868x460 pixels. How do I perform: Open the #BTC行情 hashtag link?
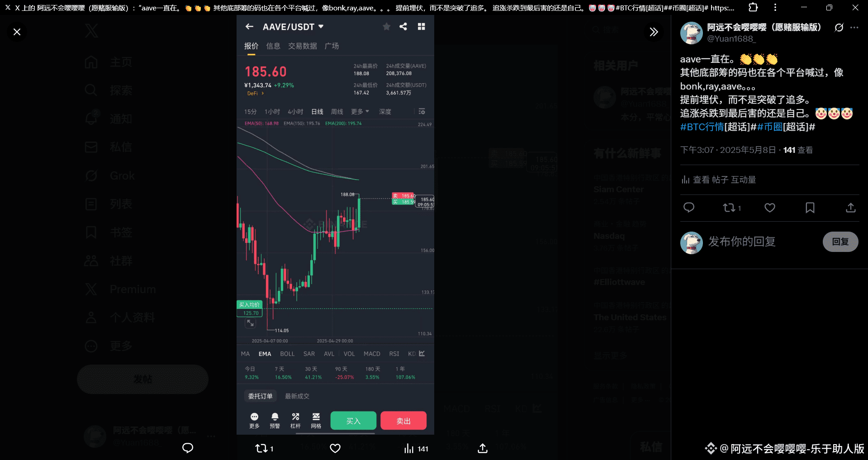click(x=702, y=127)
